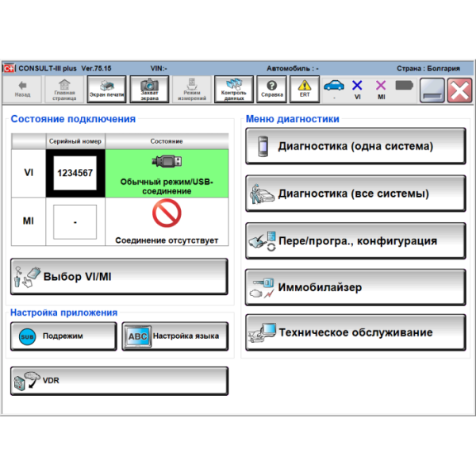Screen dimensions: 476x476
Task: Open Контроль данных toolbar button
Action: click(234, 88)
